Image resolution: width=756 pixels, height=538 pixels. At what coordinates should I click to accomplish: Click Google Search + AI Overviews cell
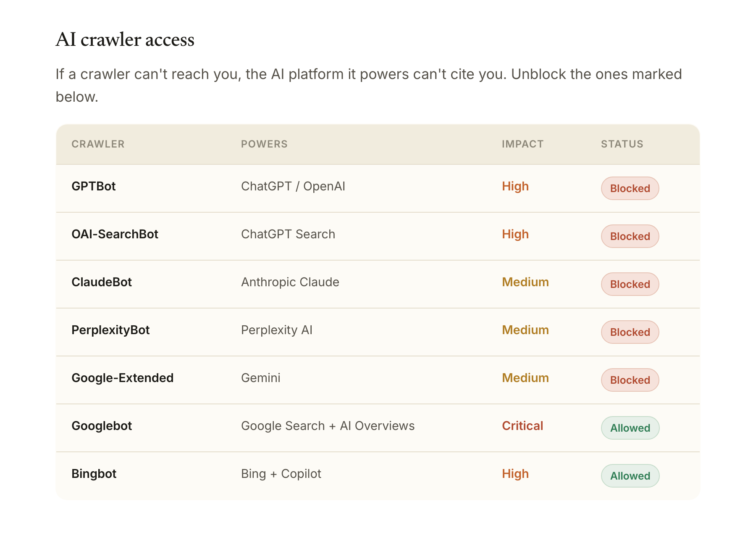pyautogui.click(x=328, y=426)
